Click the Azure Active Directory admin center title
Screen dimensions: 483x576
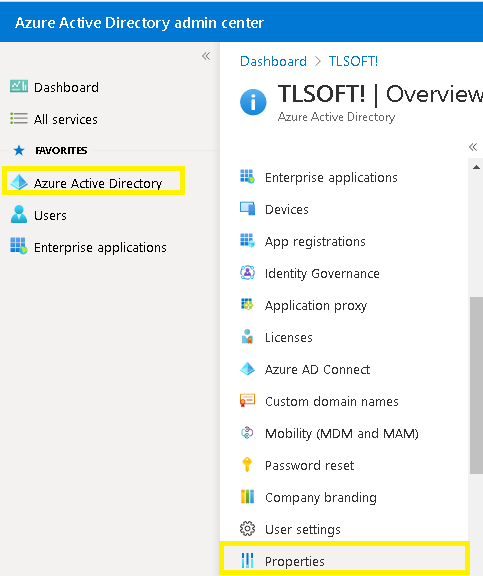(x=139, y=23)
